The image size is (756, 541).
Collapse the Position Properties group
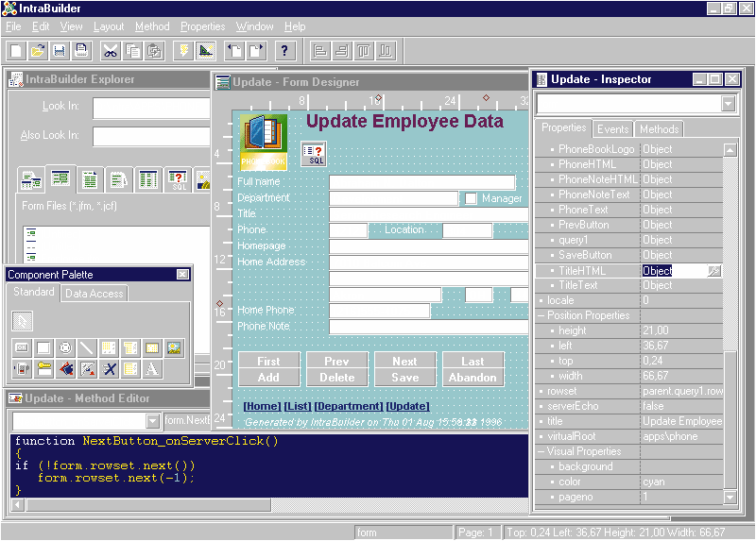click(x=541, y=315)
